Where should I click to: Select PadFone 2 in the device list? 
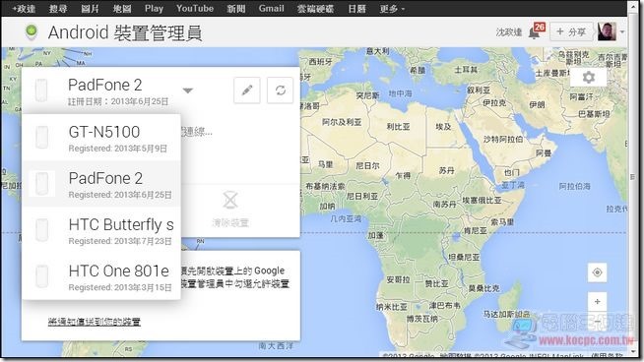101,184
